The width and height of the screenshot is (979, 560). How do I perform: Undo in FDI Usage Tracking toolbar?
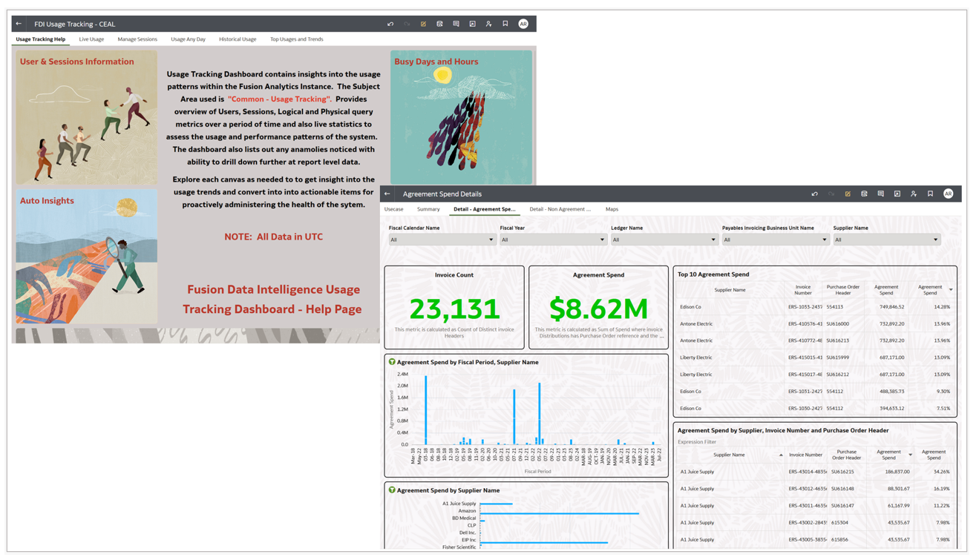point(390,24)
